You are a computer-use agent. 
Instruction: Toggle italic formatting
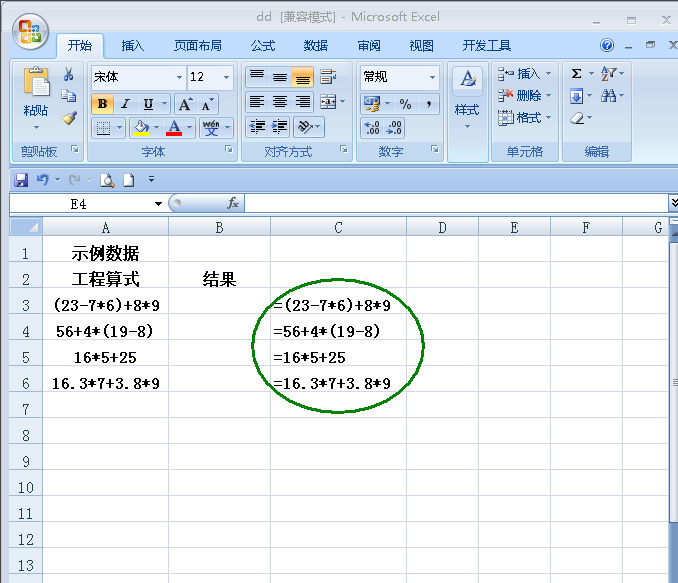[x=125, y=104]
